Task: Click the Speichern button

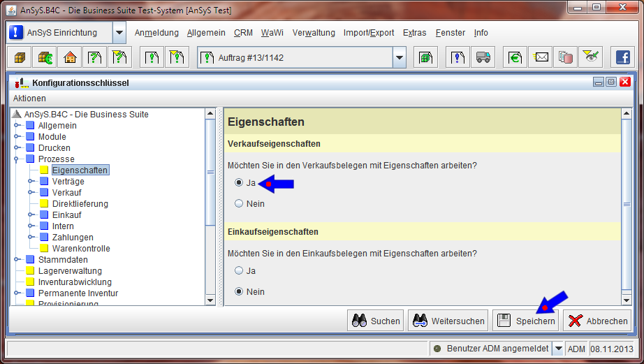Action: (526, 321)
